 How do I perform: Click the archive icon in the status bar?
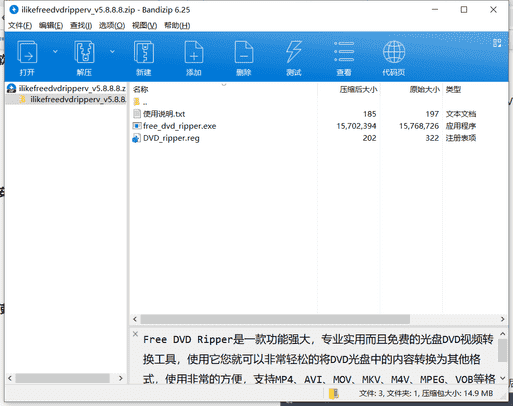click(334, 394)
